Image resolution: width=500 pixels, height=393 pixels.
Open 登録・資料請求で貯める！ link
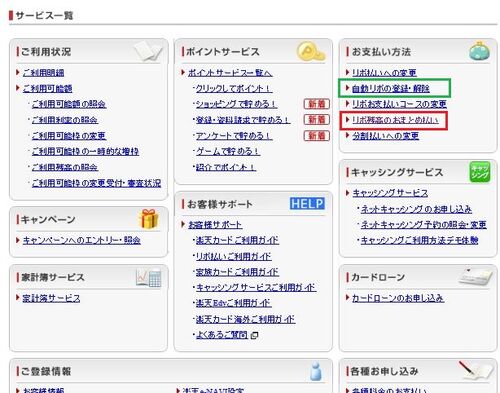point(243,120)
